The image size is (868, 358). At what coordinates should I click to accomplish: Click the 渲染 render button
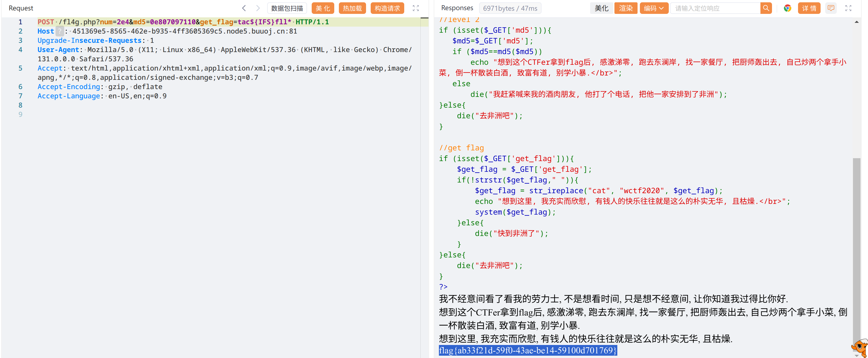point(626,8)
